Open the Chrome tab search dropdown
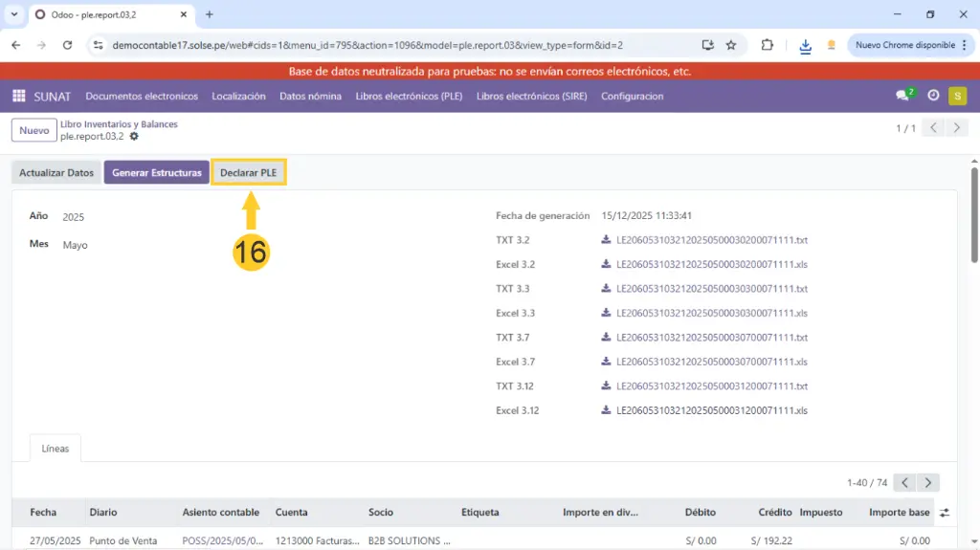The image size is (980, 550). click(14, 14)
